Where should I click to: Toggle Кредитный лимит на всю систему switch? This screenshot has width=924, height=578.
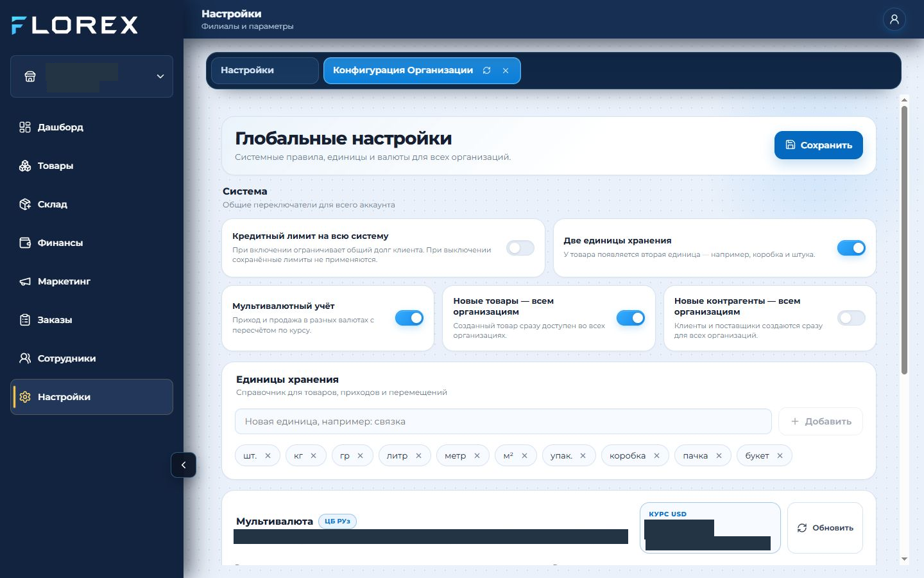[x=520, y=248]
